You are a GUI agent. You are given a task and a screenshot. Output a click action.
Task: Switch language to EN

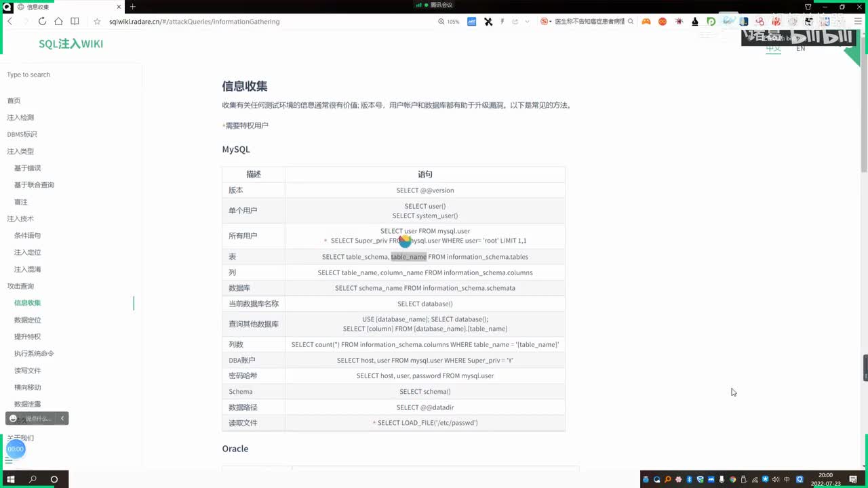pos(801,49)
